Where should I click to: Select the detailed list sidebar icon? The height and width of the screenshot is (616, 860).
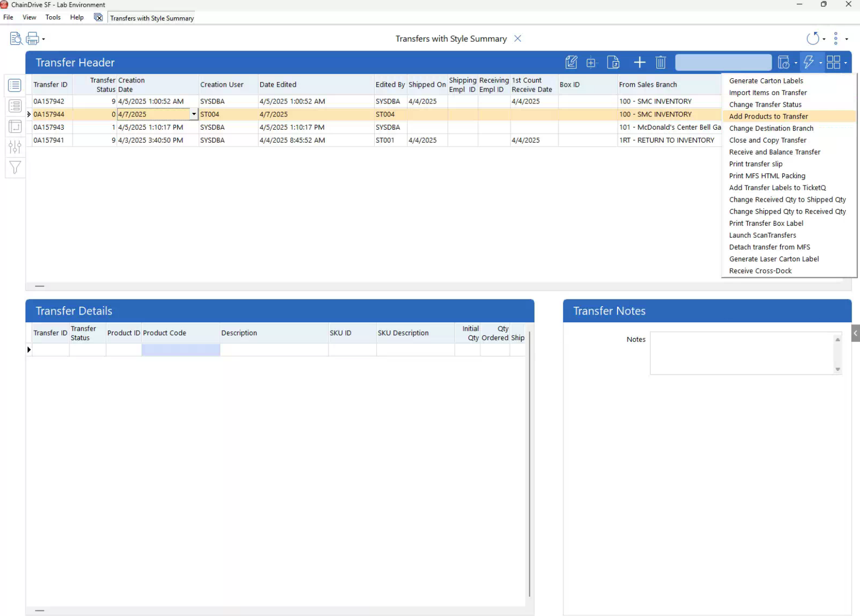pos(15,106)
